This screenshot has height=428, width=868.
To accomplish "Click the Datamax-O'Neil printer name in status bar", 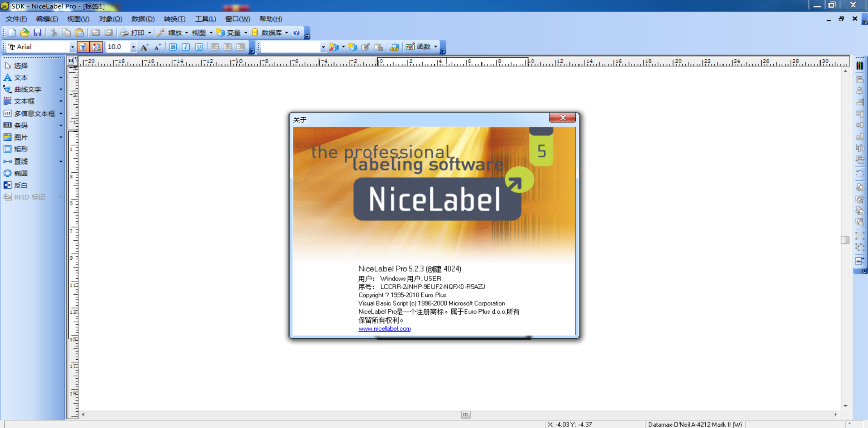I will pos(695,424).
